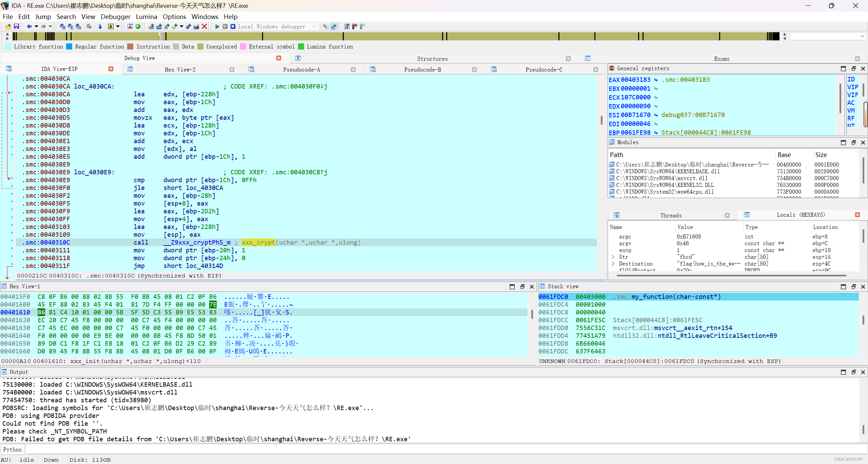The height and width of the screenshot is (464, 868).
Task: Click the Lumina function panel icon
Action: point(301,46)
